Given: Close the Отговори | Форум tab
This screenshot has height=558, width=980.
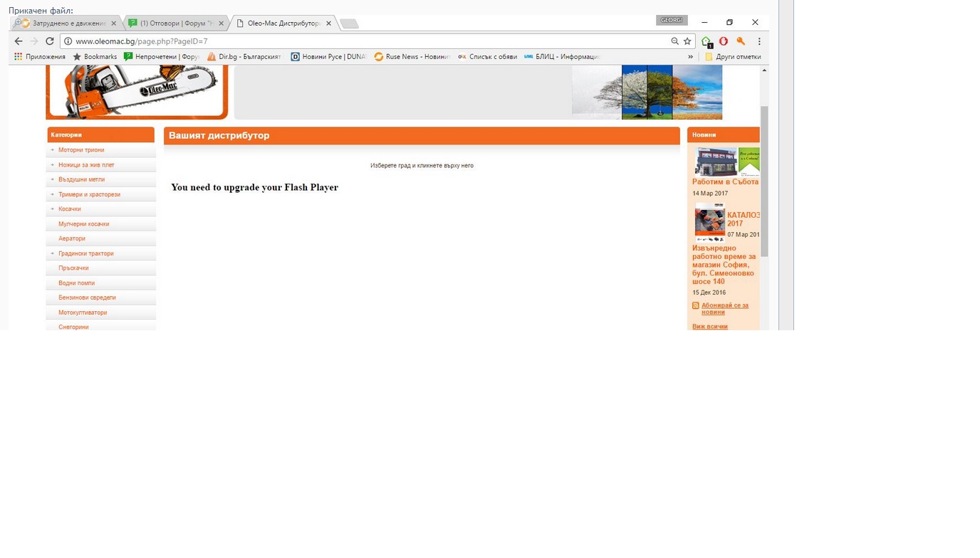Looking at the screenshot, I should point(221,23).
